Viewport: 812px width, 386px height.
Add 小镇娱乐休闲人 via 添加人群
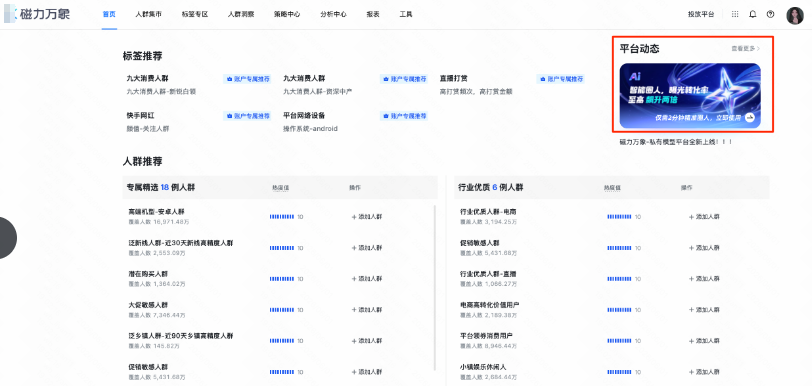coord(704,372)
